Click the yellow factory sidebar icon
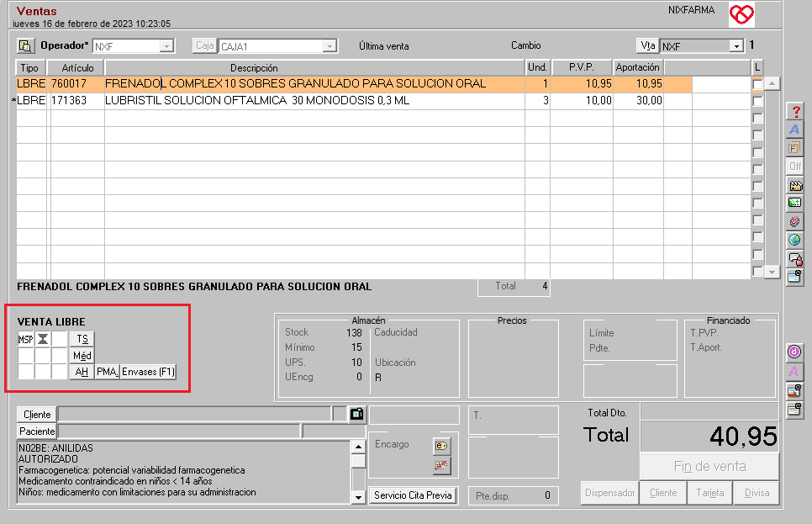The height and width of the screenshot is (524, 812). (x=795, y=184)
